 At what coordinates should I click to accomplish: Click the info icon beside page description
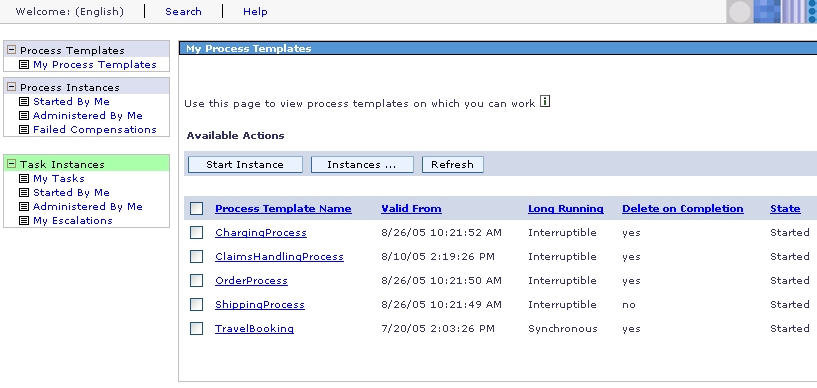545,101
